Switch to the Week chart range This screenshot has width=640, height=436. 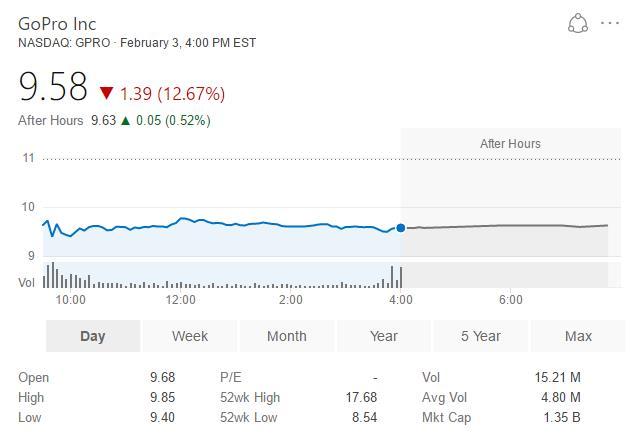point(190,336)
